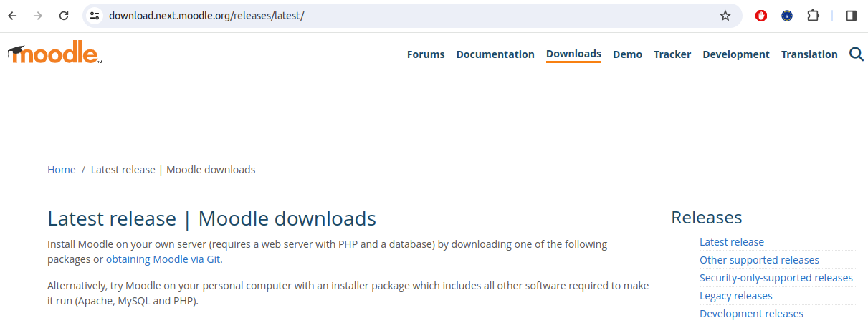The width and height of the screenshot is (868, 323).
Task: Open the blue circular extension icon
Action: [787, 16]
